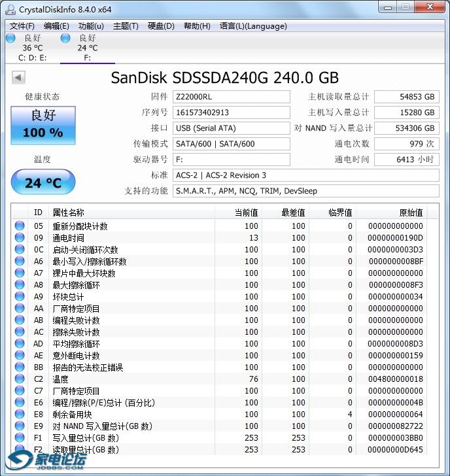The height and width of the screenshot is (476, 450).
Task: Click power-on hours value 6413 小时
Action: (x=407, y=160)
